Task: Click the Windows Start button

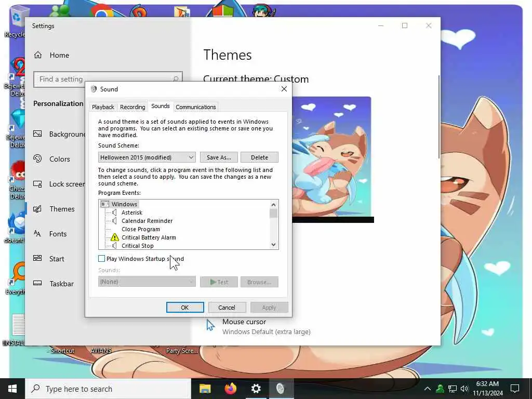Action: click(x=12, y=389)
